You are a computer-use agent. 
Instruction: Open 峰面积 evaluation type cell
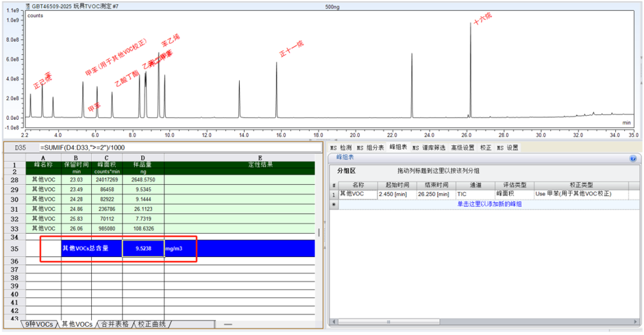515,194
